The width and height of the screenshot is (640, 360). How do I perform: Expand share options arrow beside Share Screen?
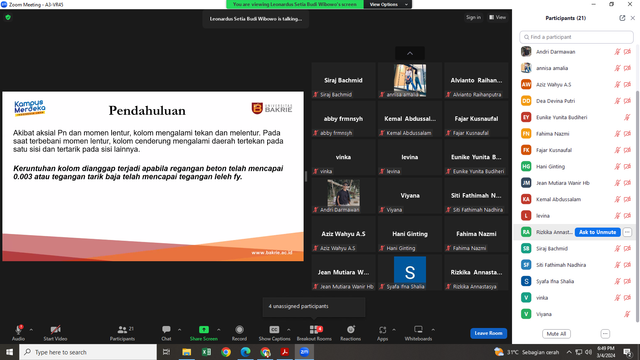218,330
